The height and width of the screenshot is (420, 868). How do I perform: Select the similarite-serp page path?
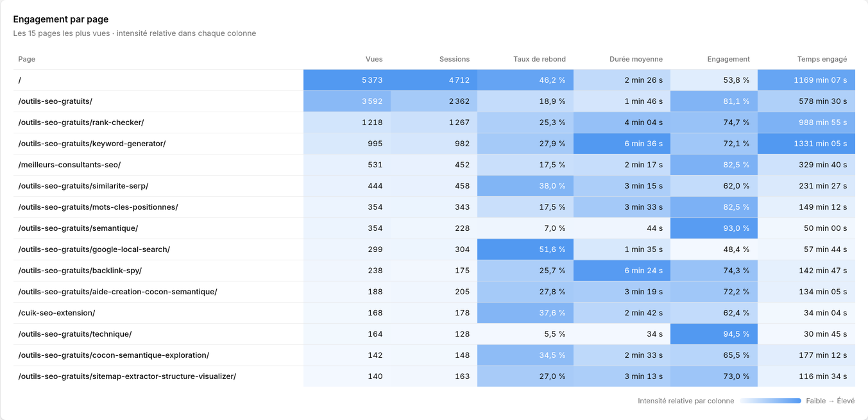click(83, 186)
